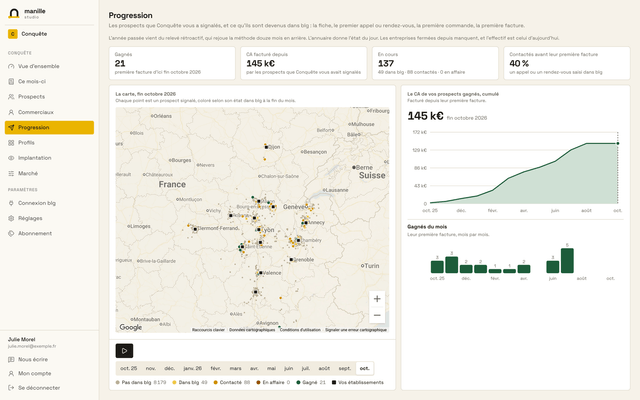The width and height of the screenshot is (640, 400).
Task: Select mai on the month timeline
Action: [271, 368]
